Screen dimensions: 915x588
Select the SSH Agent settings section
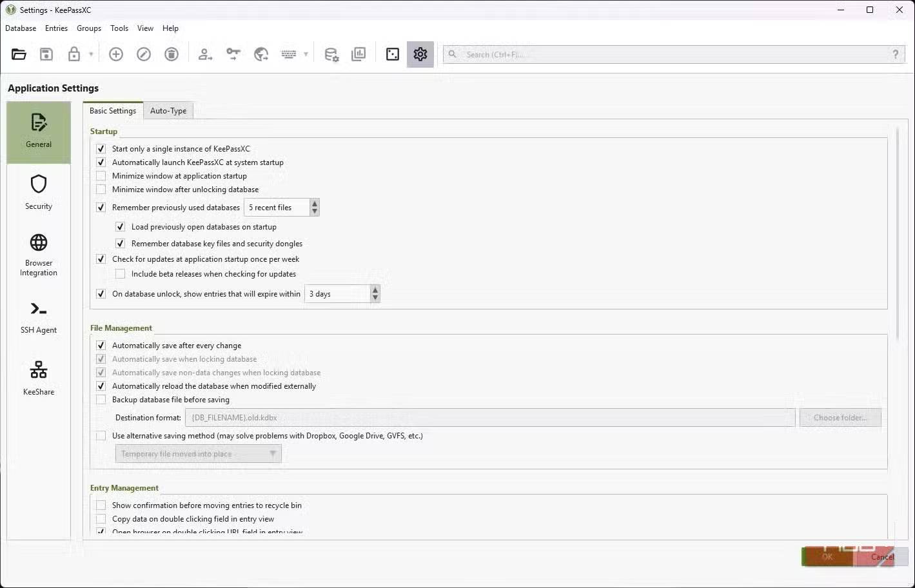(39, 317)
